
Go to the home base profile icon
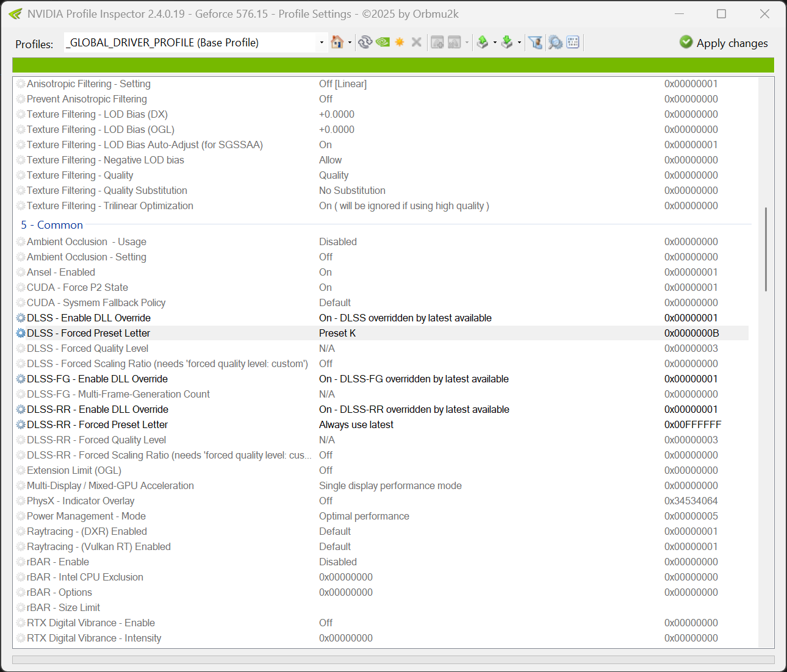coord(337,42)
